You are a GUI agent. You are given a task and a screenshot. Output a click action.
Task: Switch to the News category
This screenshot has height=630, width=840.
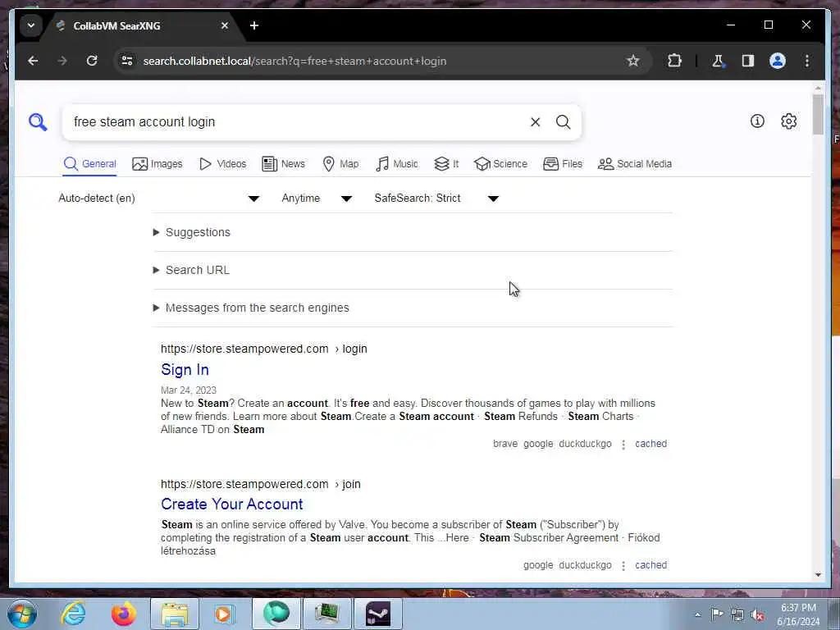(x=283, y=164)
